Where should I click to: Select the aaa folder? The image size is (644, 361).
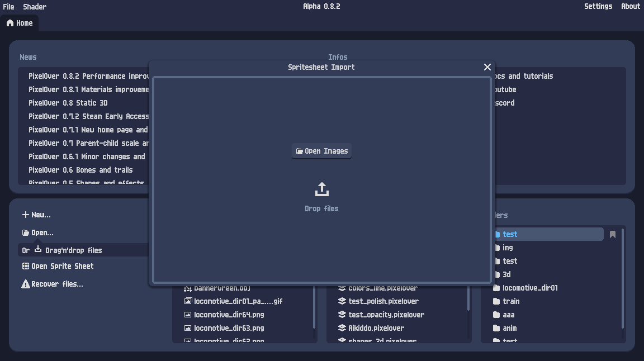pyautogui.click(x=509, y=315)
